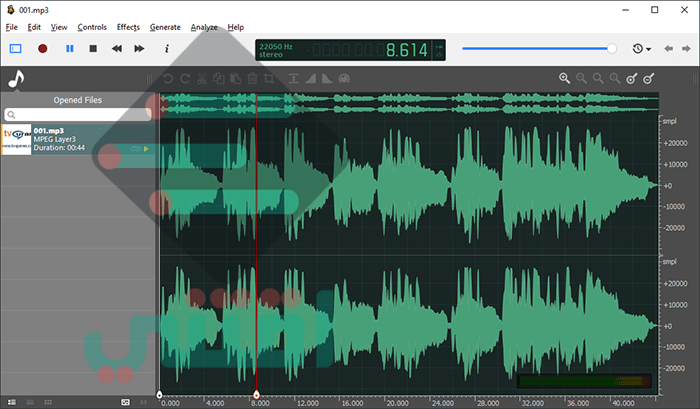The width and height of the screenshot is (700, 409).
Task: Switch to simple list view icon
Action: pos(30,402)
